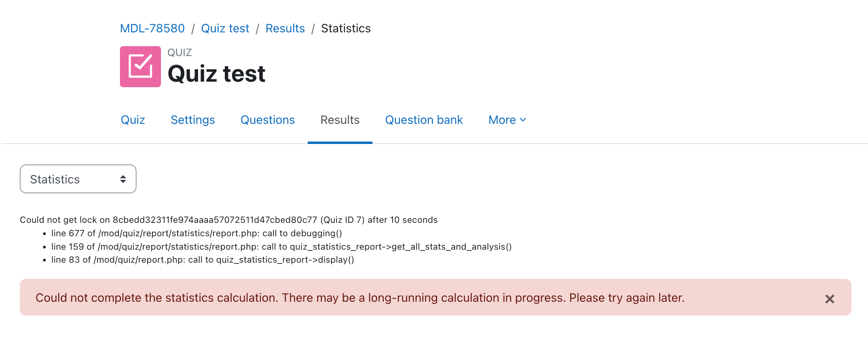Viewport: 868px width, 340px height.
Task: Click the line 83 stack trace entry
Action: [x=203, y=260]
